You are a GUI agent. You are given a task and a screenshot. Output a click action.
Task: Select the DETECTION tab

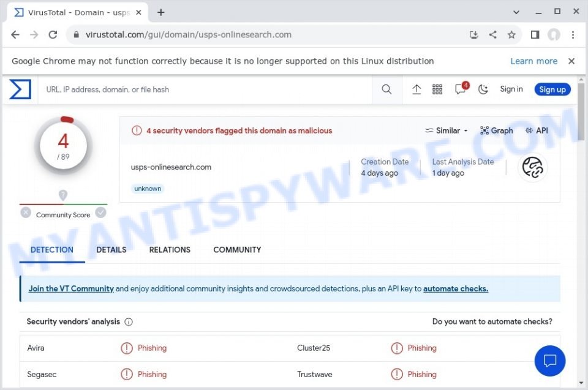(51, 250)
